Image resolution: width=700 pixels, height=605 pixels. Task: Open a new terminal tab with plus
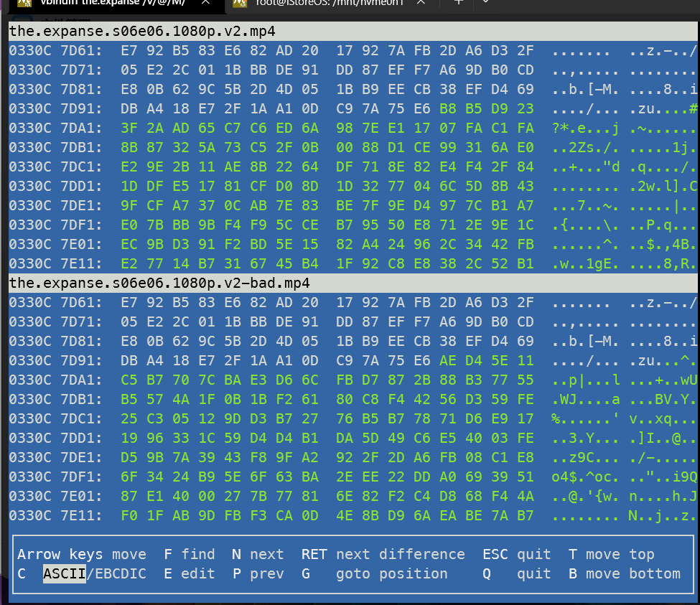459,2
